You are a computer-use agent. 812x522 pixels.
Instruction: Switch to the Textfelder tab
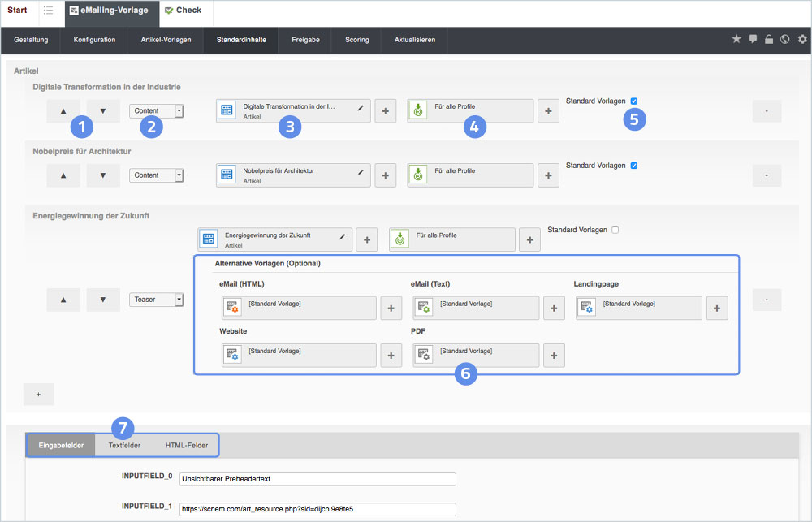[124, 446]
